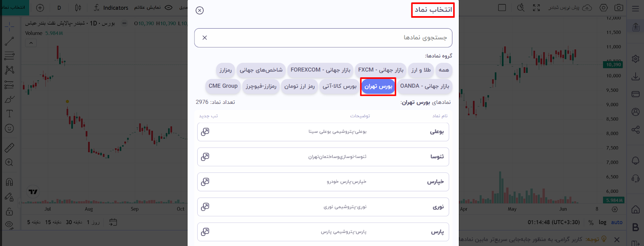Collapse the chart legend with chevron
The image size is (644, 246).
pyautogui.click(x=31, y=43)
